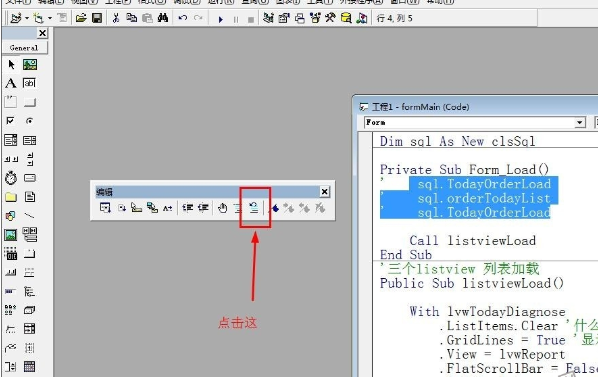Select the VScrollBar control in toolbox
Screen dimensions: 598x377
click(30, 159)
